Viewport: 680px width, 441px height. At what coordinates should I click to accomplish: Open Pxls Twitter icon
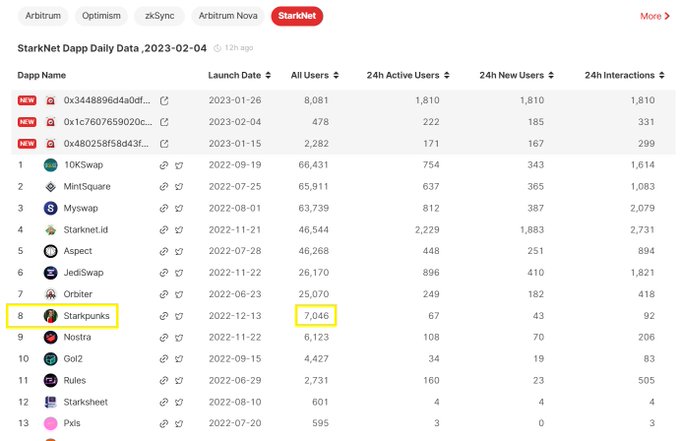coord(179,423)
